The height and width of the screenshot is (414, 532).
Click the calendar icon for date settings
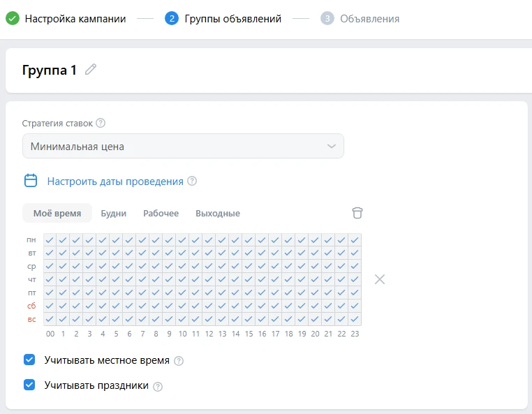pyautogui.click(x=31, y=181)
